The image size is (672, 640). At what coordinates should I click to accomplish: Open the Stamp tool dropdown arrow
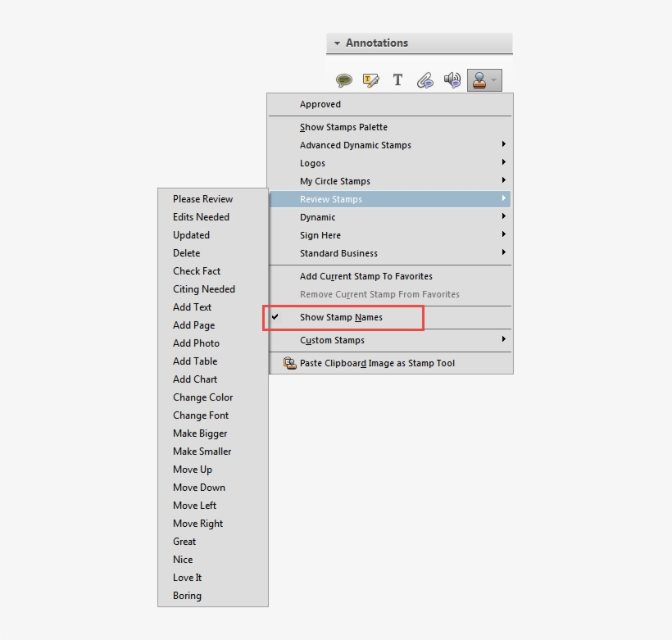(x=493, y=79)
